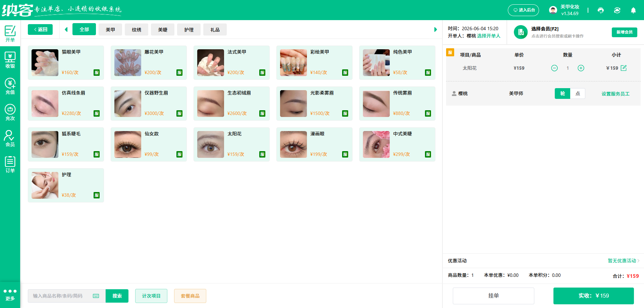Viewport: 644px width, 308px height.
Task: Open the 会员 member sidebar icon
Action: pos(10,138)
